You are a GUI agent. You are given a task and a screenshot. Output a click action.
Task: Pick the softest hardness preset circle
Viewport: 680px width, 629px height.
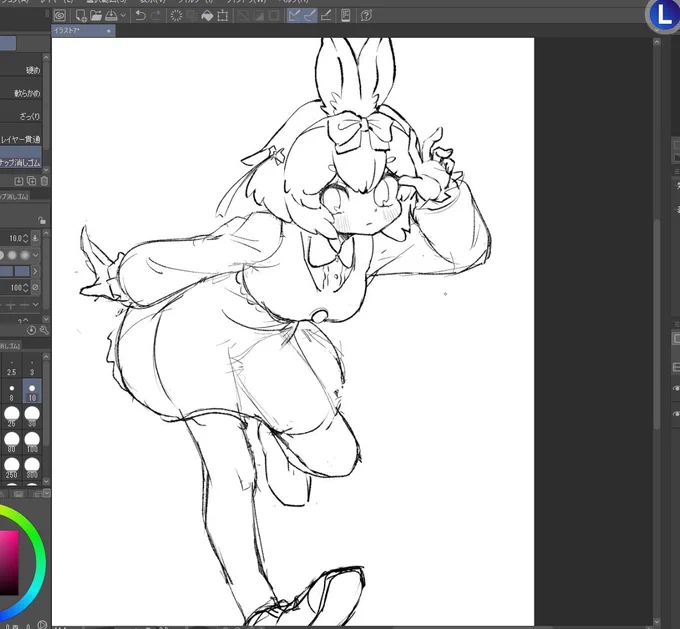25,255
